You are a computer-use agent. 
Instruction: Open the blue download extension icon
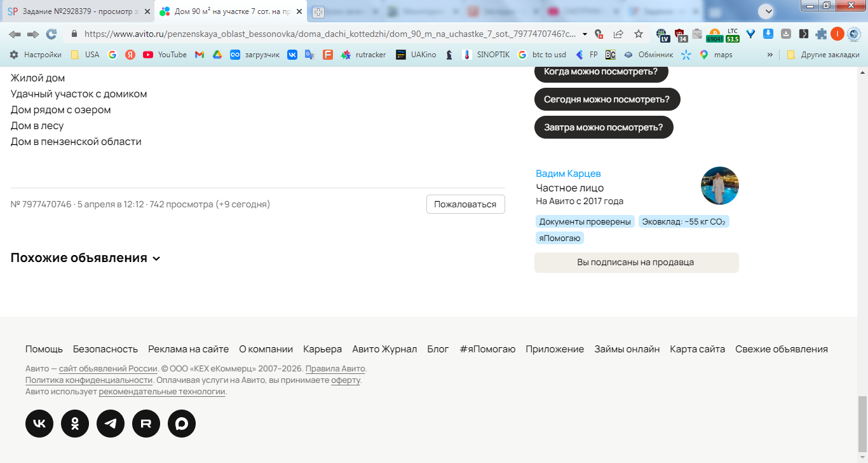click(768, 34)
